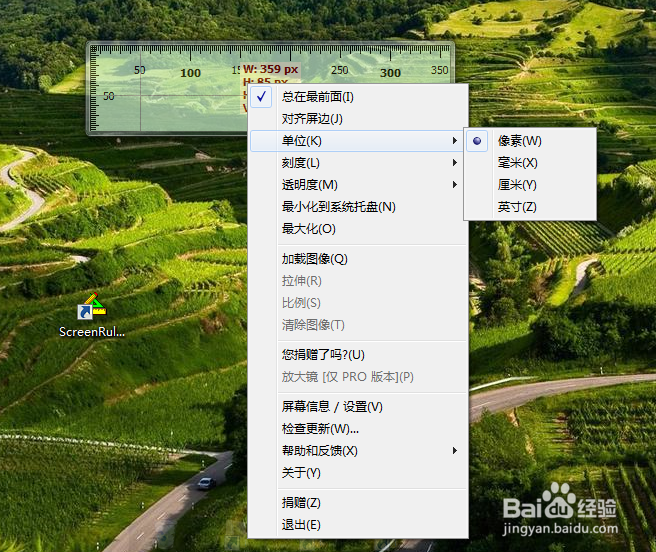Click the vertical 50 mark on ruler
This screenshot has width=656, height=552.
(x=109, y=96)
